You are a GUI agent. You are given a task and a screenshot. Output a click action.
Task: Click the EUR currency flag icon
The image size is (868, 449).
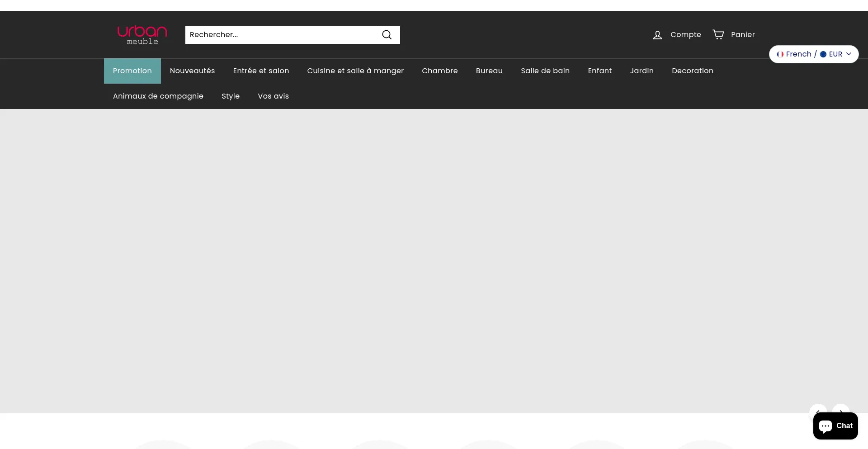point(823,54)
